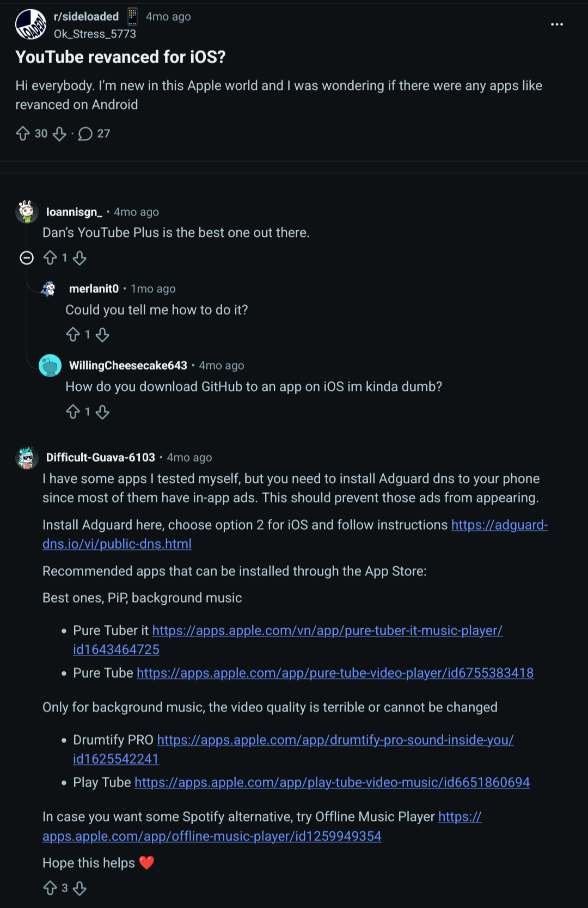588x908 pixels.
Task: Open the r/sideloaded community avatar
Action: 30,24
